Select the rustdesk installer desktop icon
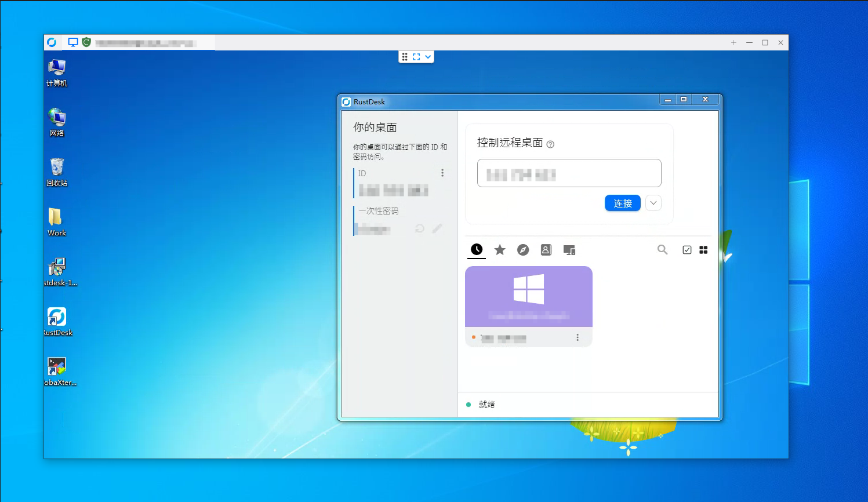 coord(59,272)
